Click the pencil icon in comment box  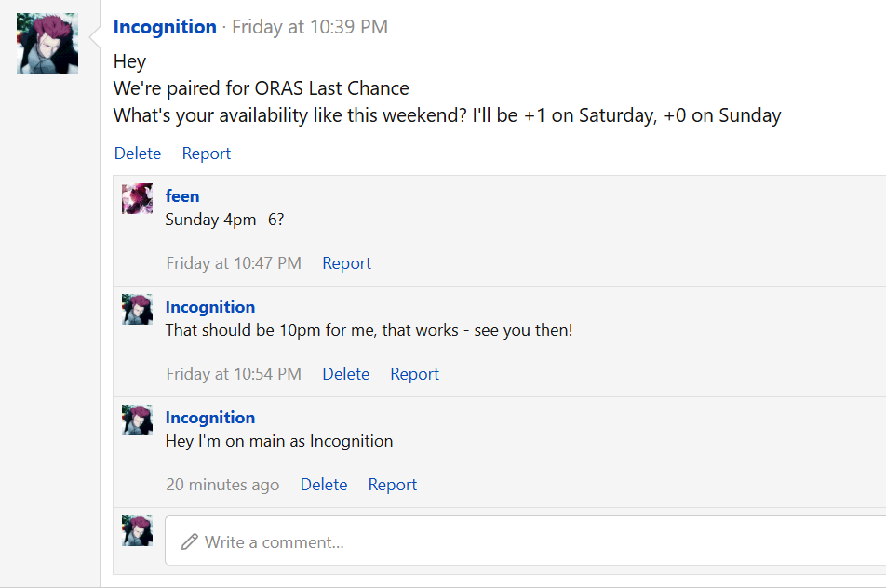click(190, 541)
